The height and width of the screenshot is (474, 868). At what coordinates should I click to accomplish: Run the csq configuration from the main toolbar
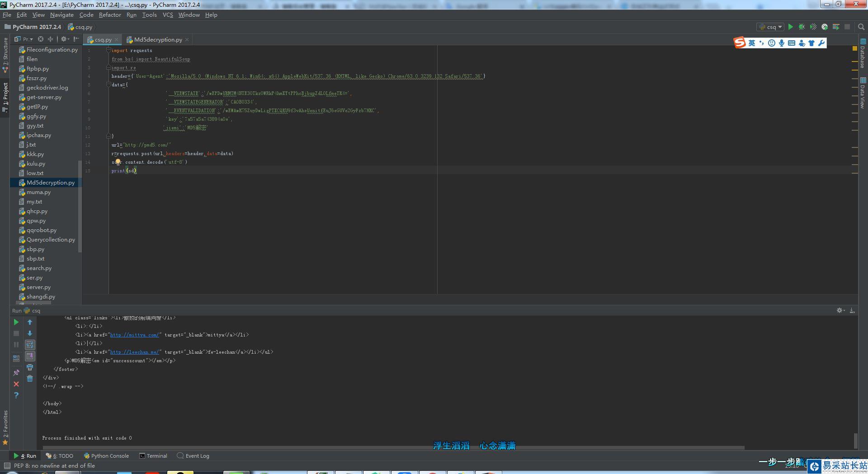pos(790,27)
